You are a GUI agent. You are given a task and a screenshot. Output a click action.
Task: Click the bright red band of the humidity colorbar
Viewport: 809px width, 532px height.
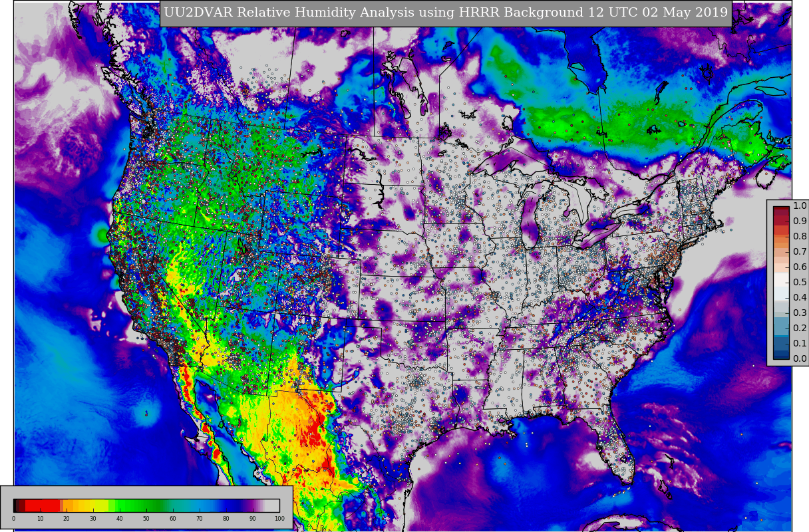43,505
